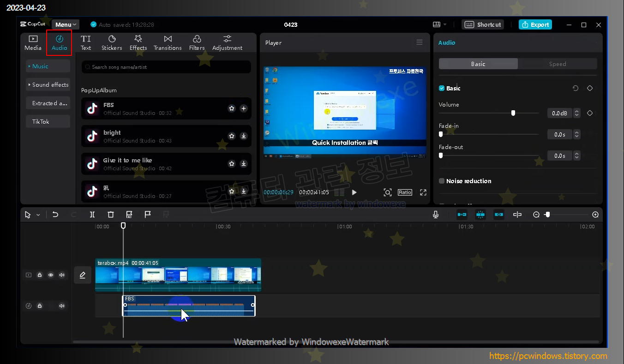The image size is (624, 364).
Task: Zoom out the timeline
Action: (x=536, y=215)
